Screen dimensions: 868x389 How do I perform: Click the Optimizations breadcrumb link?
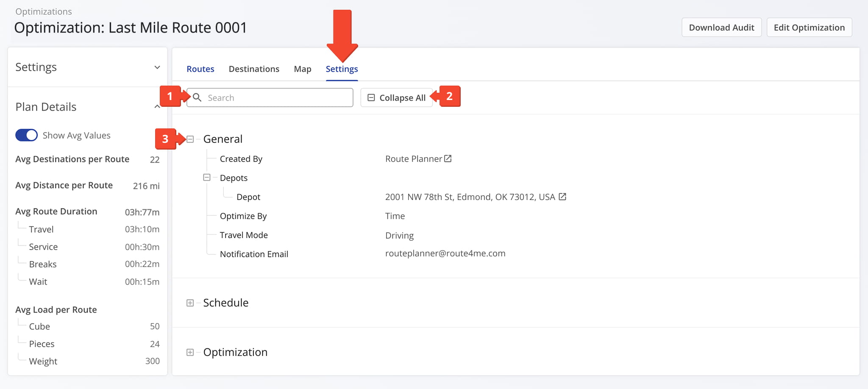44,11
